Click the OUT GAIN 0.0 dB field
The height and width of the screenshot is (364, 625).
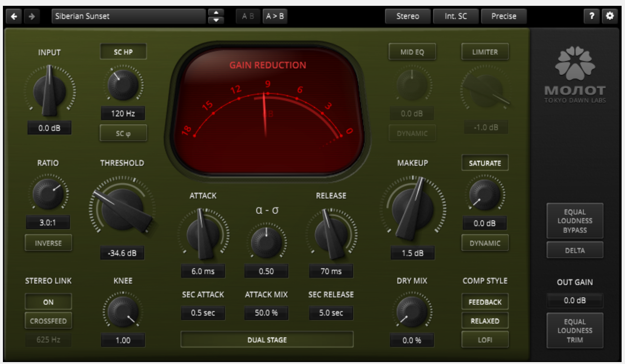tap(575, 301)
